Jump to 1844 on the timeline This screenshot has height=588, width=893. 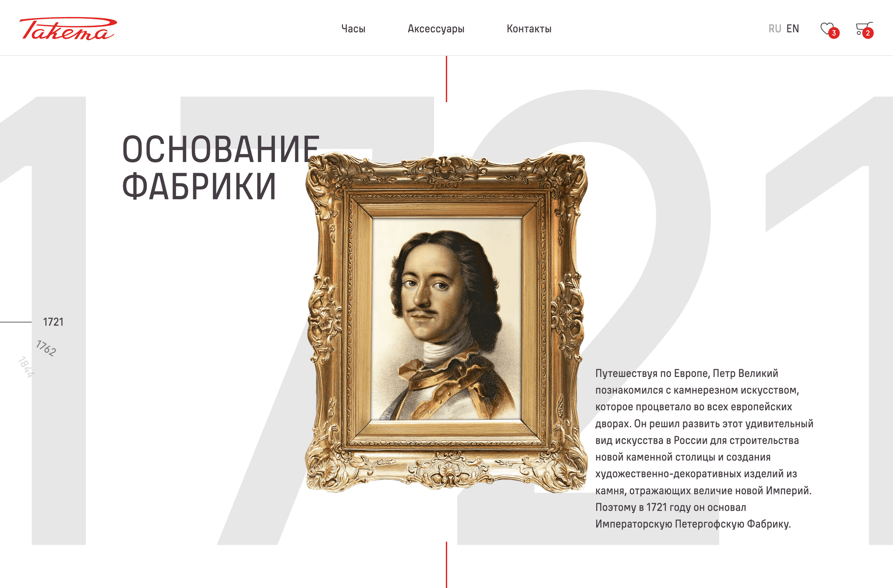click(x=26, y=367)
